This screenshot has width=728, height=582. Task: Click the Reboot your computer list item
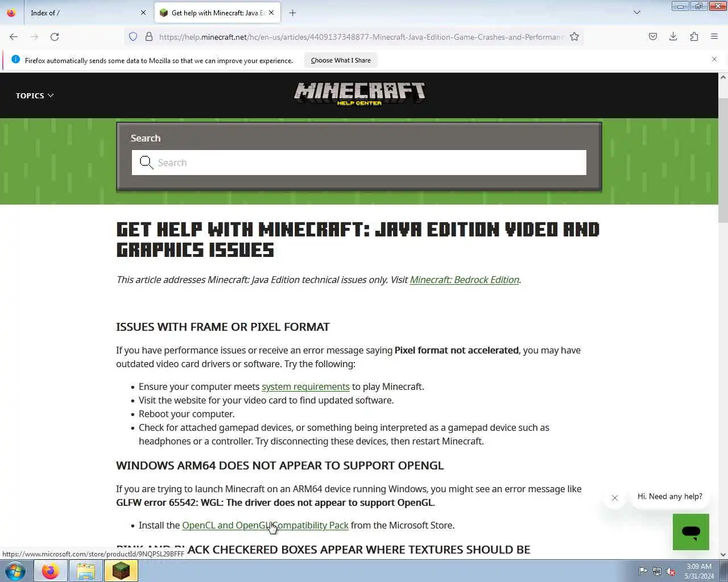[187, 414]
